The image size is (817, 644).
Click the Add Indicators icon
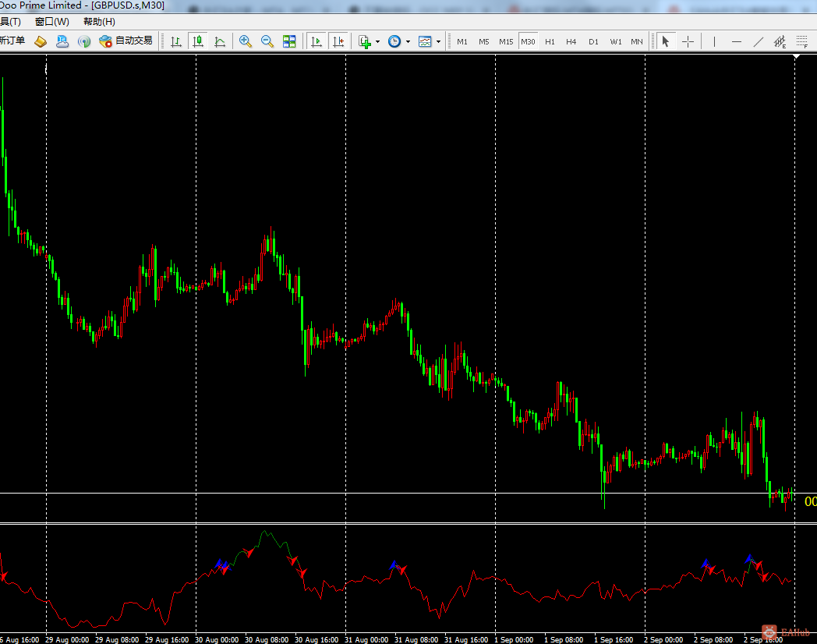pos(365,41)
